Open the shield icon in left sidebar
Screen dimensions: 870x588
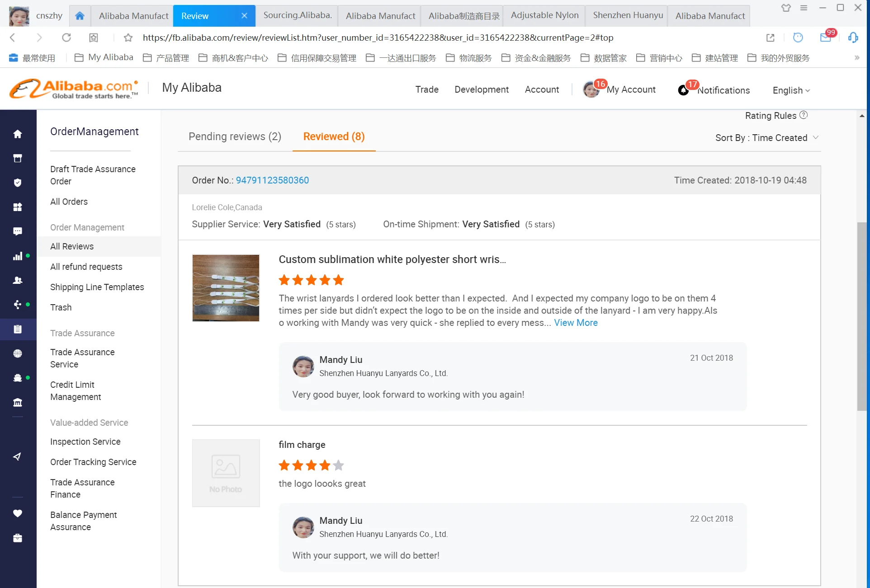pyautogui.click(x=18, y=183)
